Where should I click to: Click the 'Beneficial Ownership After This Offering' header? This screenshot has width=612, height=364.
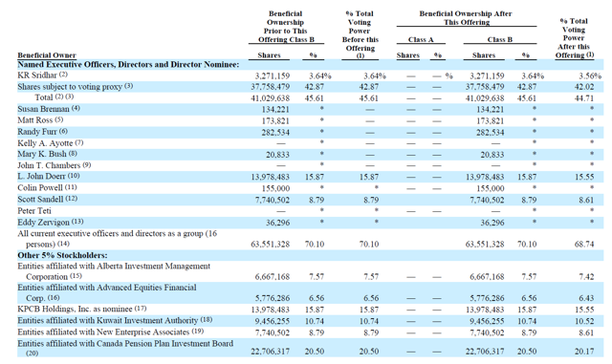tap(466, 18)
